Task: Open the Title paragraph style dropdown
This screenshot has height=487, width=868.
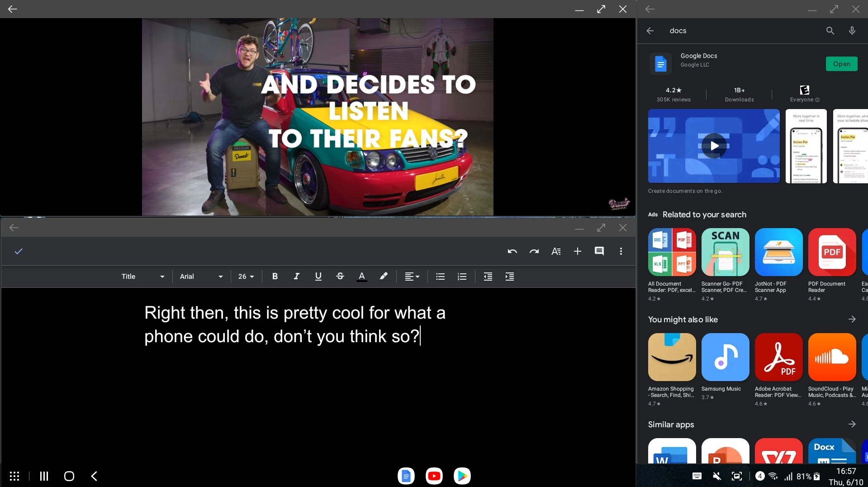Action: click(x=142, y=277)
